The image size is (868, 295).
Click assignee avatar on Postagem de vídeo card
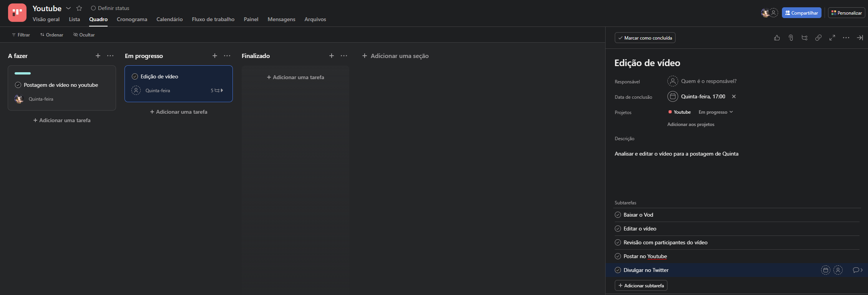(19, 99)
